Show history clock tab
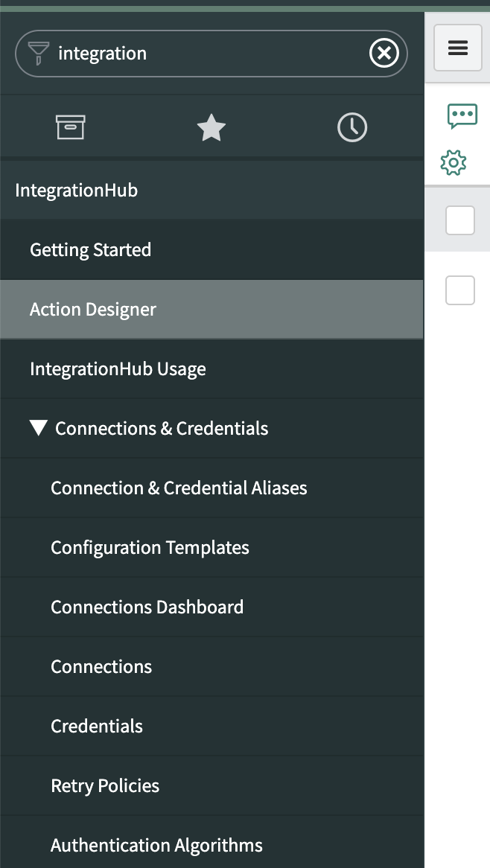This screenshot has height=868, width=490. coord(352,128)
